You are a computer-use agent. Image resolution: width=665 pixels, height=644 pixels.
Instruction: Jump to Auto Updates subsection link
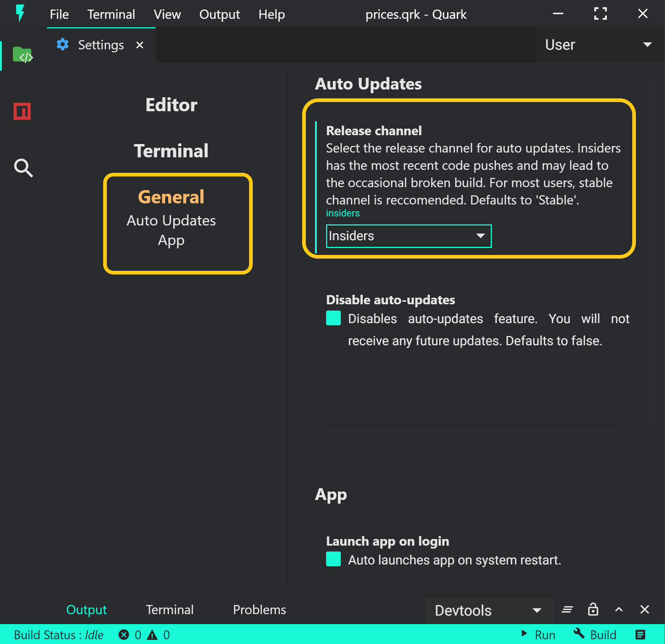tap(171, 221)
